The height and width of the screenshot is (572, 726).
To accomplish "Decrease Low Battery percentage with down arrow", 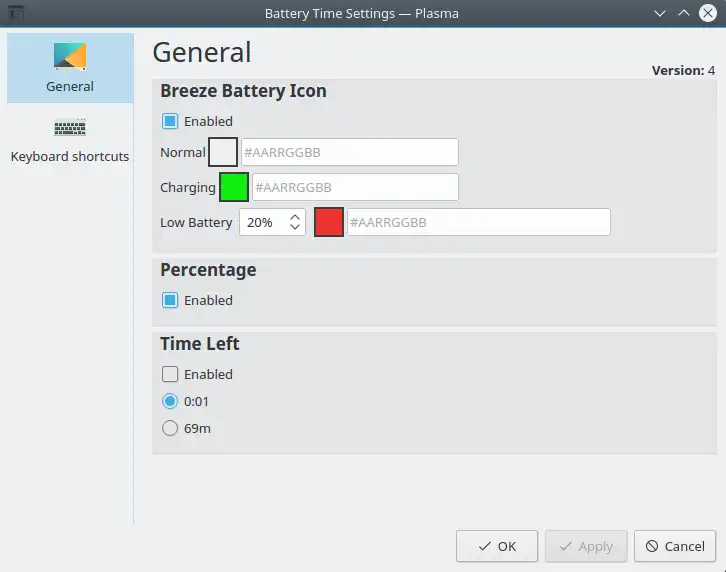I will pyautogui.click(x=295, y=227).
